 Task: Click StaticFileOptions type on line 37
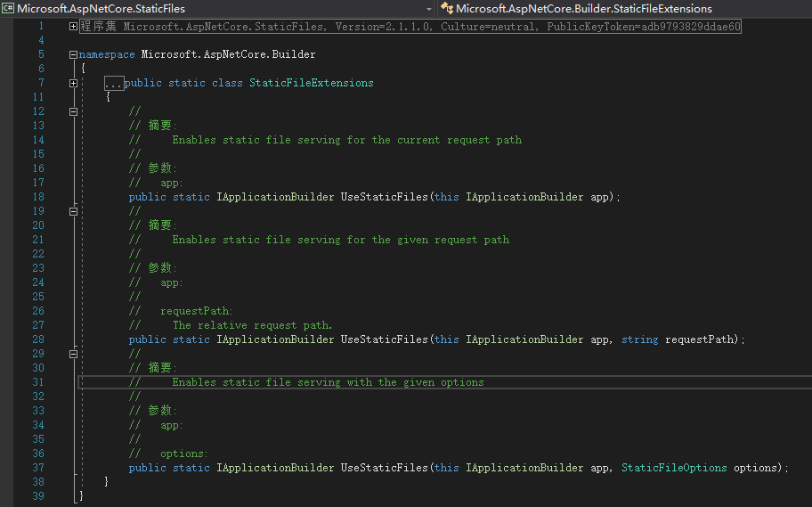click(x=674, y=468)
